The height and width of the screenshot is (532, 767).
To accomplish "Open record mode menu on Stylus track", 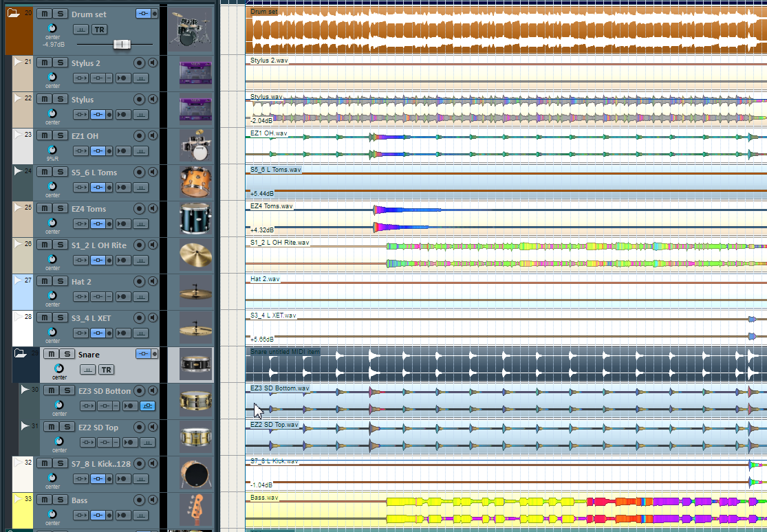I will click(x=122, y=114).
